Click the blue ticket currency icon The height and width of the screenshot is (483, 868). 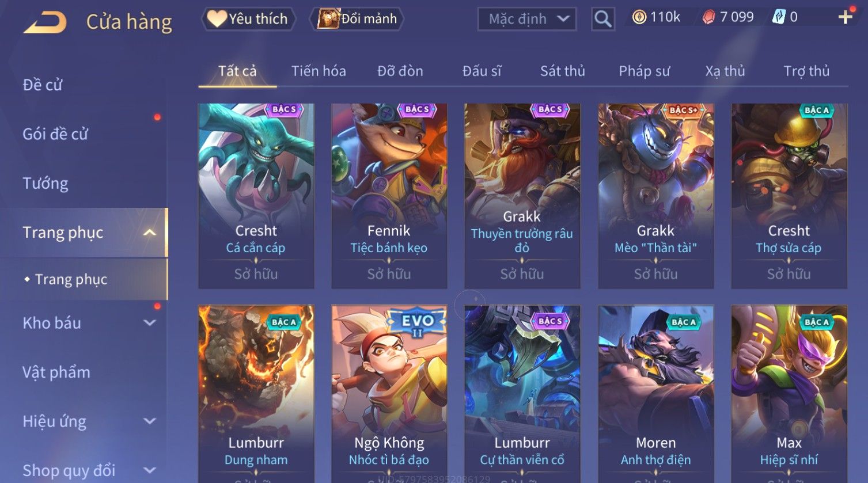tap(779, 17)
